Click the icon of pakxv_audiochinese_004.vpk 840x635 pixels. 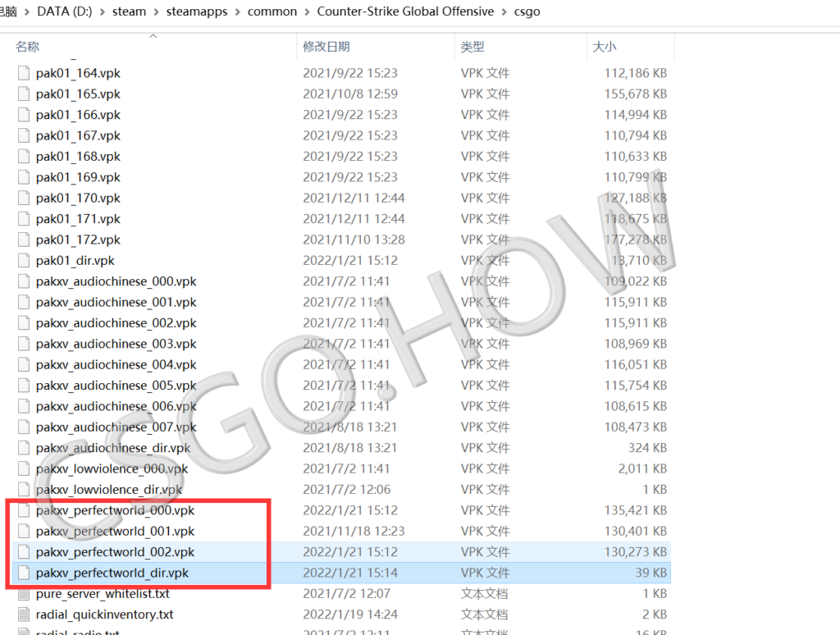[24, 365]
